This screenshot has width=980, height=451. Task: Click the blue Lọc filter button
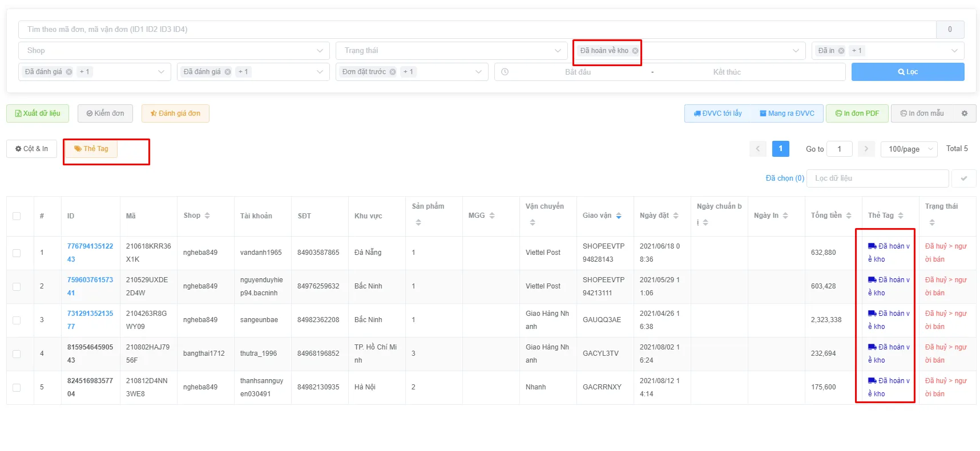click(x=908, y=72)
